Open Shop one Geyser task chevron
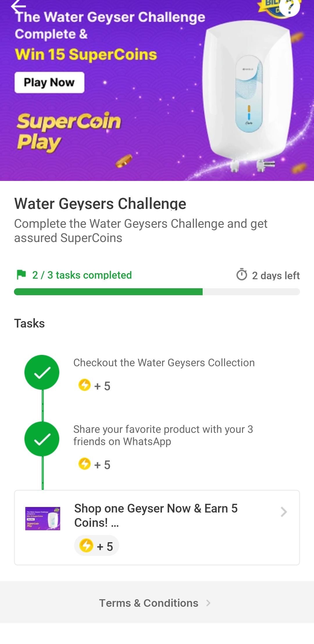The height and width of the screenshot is (644, 314). [283, 512]
